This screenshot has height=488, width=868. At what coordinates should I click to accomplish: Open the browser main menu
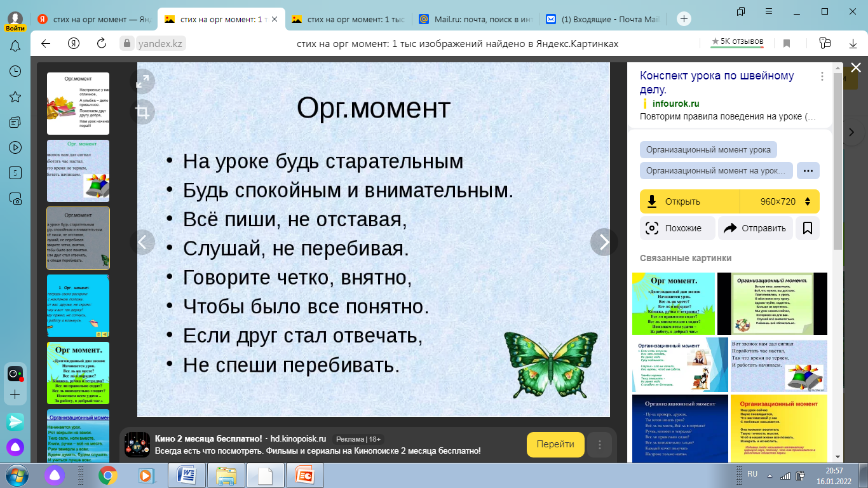[768, 11]
